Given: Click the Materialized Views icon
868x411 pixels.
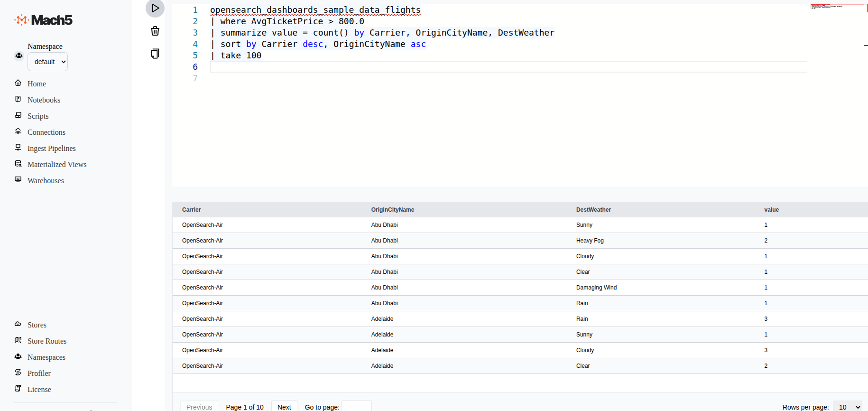Looking at the screenshot, I should 18,164.
